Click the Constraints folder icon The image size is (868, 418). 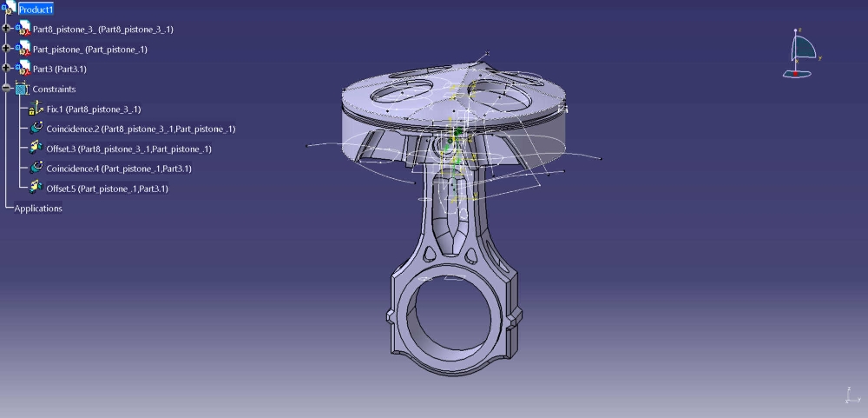pos(22,88)
